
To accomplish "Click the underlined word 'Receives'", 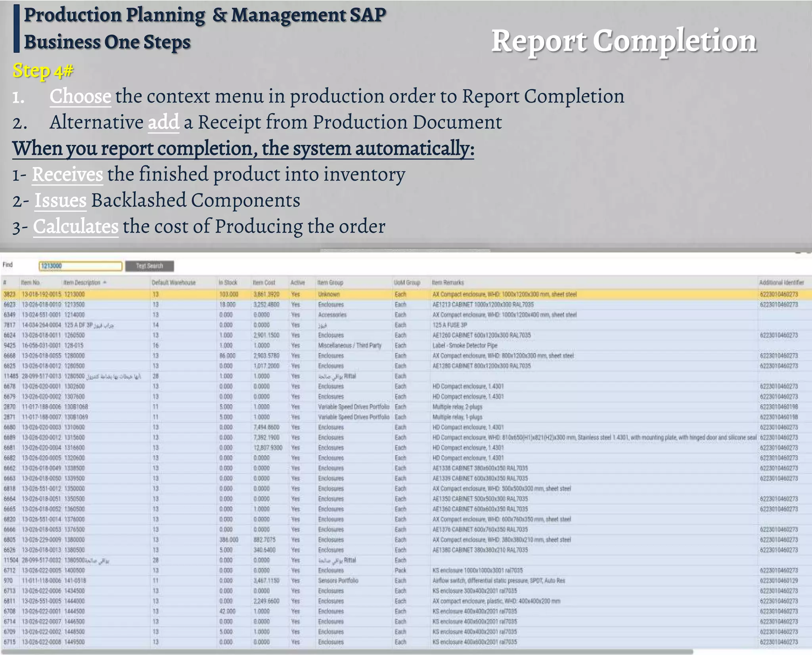I will pyautogui.click(x=67, y=174).
